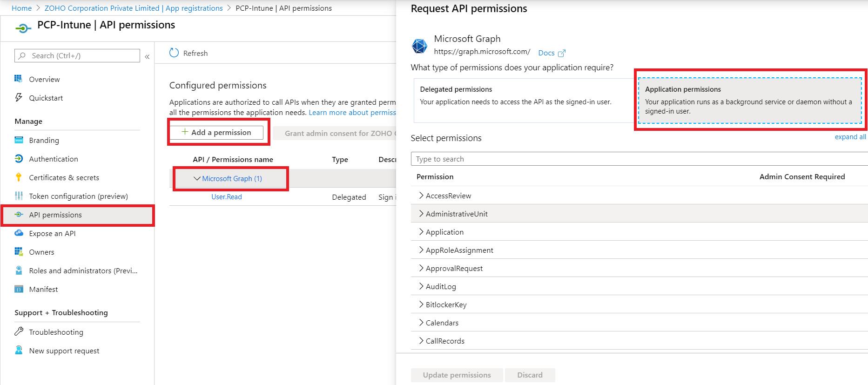The image size is (868, 385).
Task: Collapse the Microsoft Graph (1) permission group
Action: click(x=197, y=178)
